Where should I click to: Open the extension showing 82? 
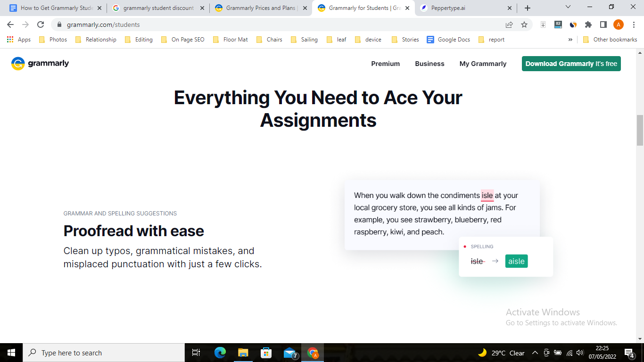(x=558, y=25)
